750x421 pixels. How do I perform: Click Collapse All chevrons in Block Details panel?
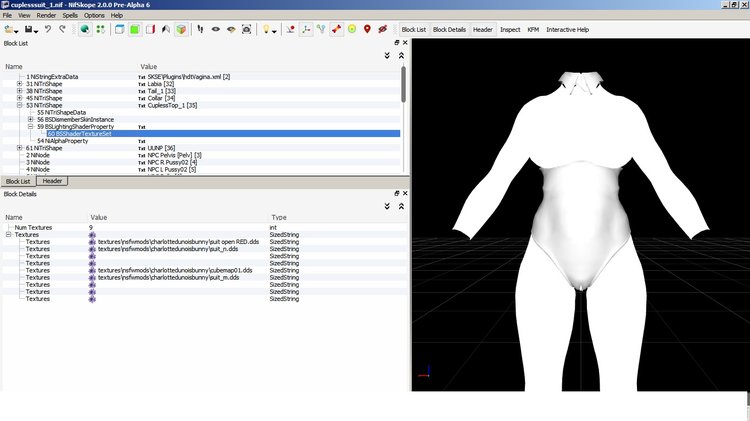coord(401,206)
